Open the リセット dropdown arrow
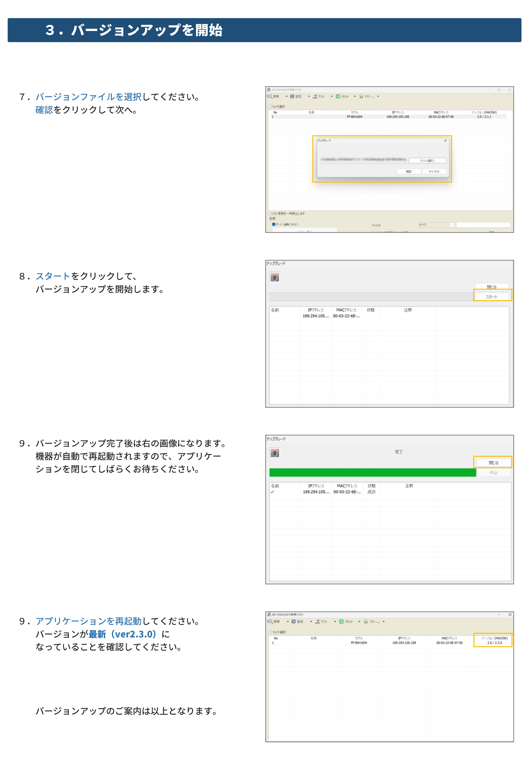Image resolution: width=532 pixels, height=769 pixels. [x=355, y=96]
